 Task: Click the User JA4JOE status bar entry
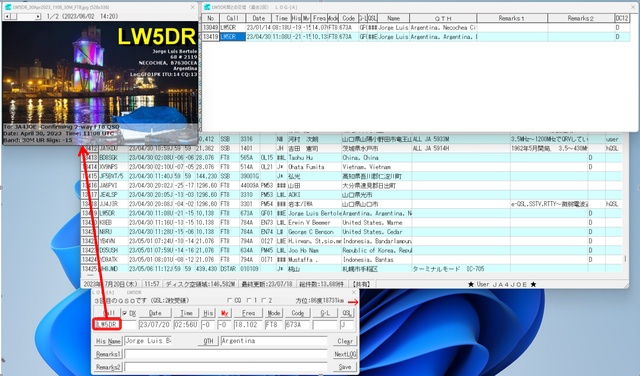[x=502, y=284]
